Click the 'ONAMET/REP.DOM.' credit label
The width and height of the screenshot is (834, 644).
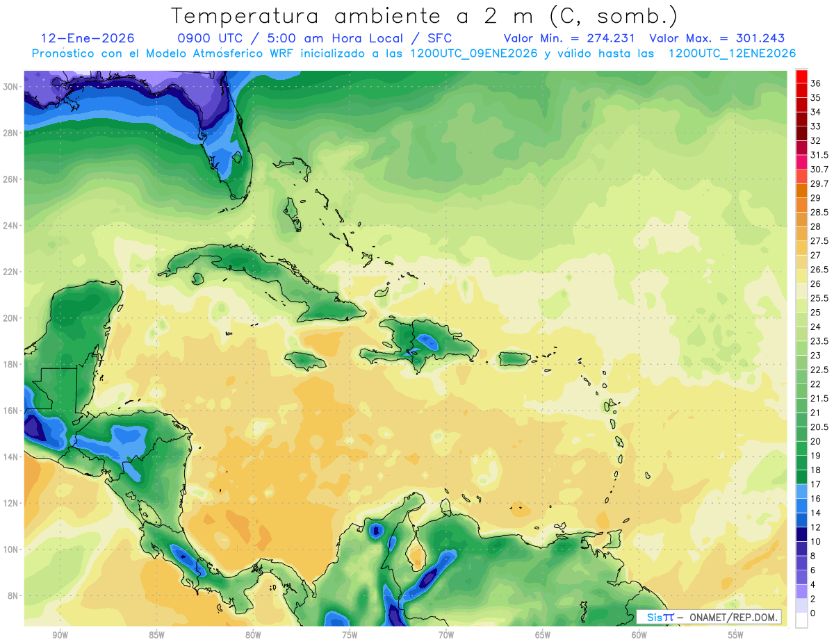click(734, 617)
